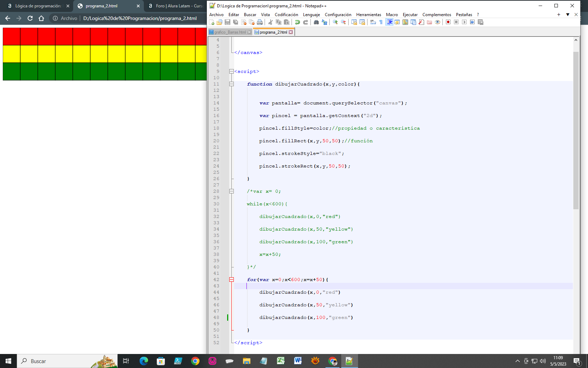Toggle Monitoring eye icon
The height and width of the screenshot is (368, 588).
point(437,22)
